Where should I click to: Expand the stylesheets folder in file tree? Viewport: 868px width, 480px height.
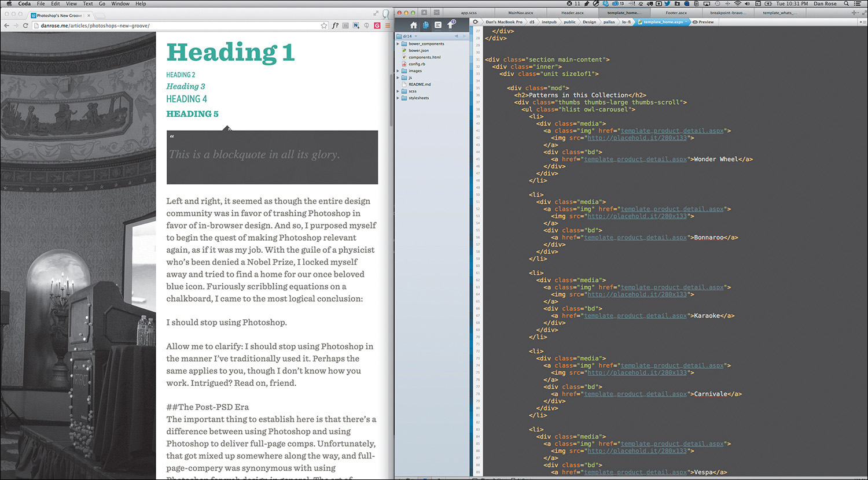point(398,98)
